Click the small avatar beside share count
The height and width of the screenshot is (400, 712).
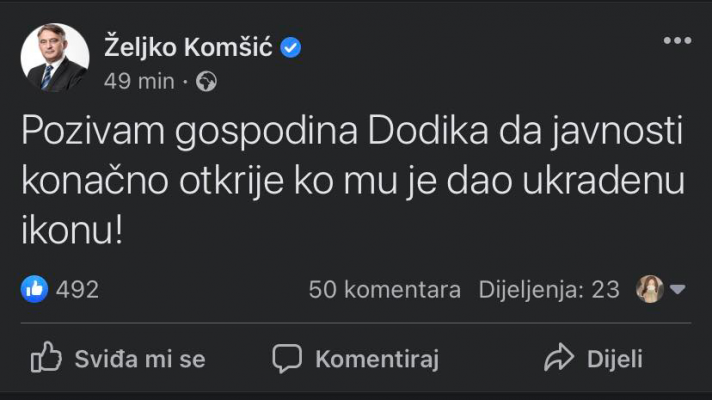coord(649,290)
